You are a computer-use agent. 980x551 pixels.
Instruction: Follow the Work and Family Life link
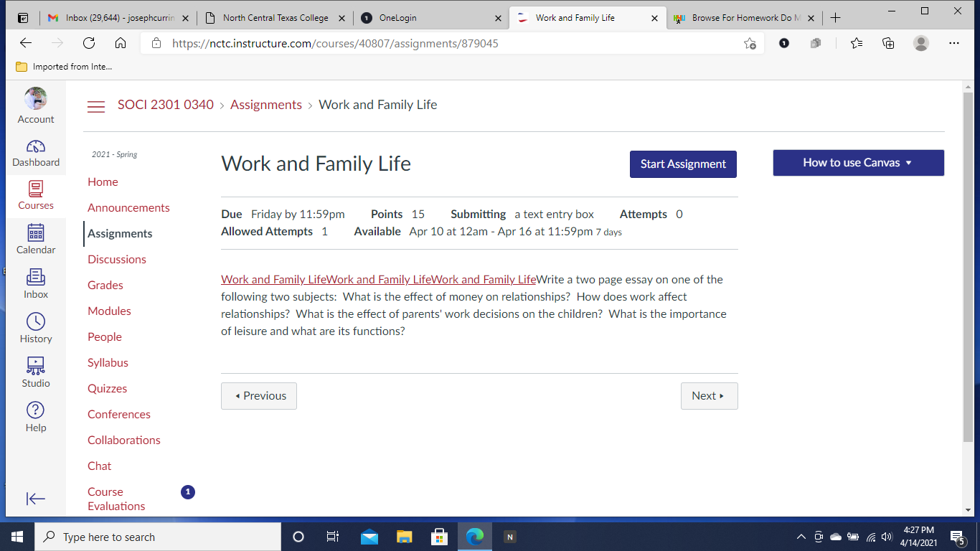pos(273,280)
